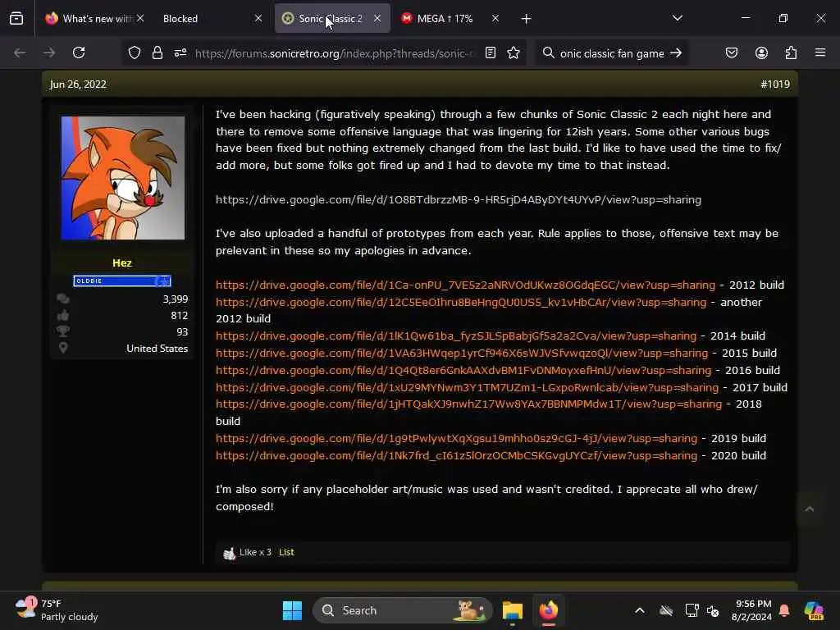Image resolution: width=840 pixels, height=630 pixels.
Task: Go forward one page
Action: [49, 52]
